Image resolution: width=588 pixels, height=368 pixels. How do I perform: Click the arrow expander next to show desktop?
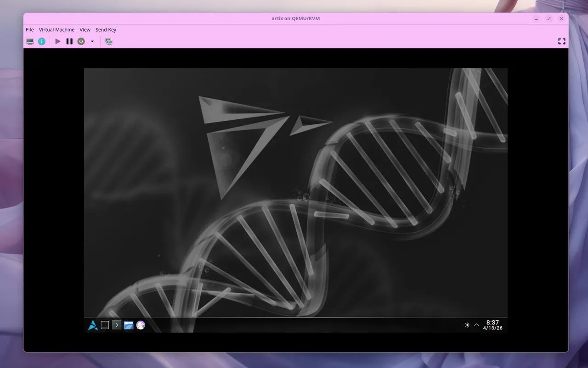[116, 325]
